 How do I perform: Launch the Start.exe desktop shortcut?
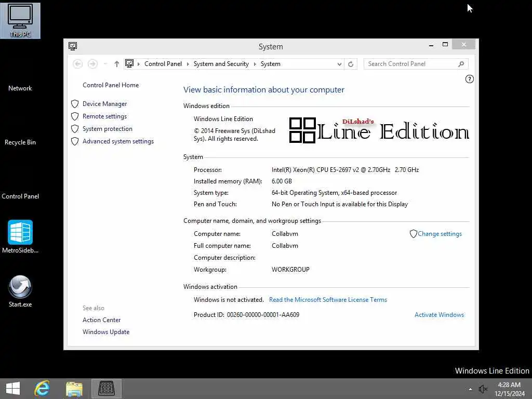[x=20, y=291]
